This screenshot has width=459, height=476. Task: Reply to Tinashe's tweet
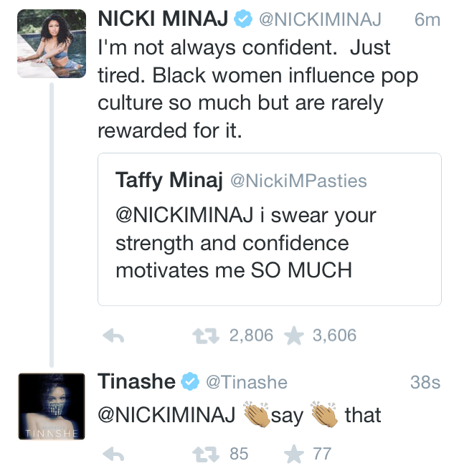[115, 453]
